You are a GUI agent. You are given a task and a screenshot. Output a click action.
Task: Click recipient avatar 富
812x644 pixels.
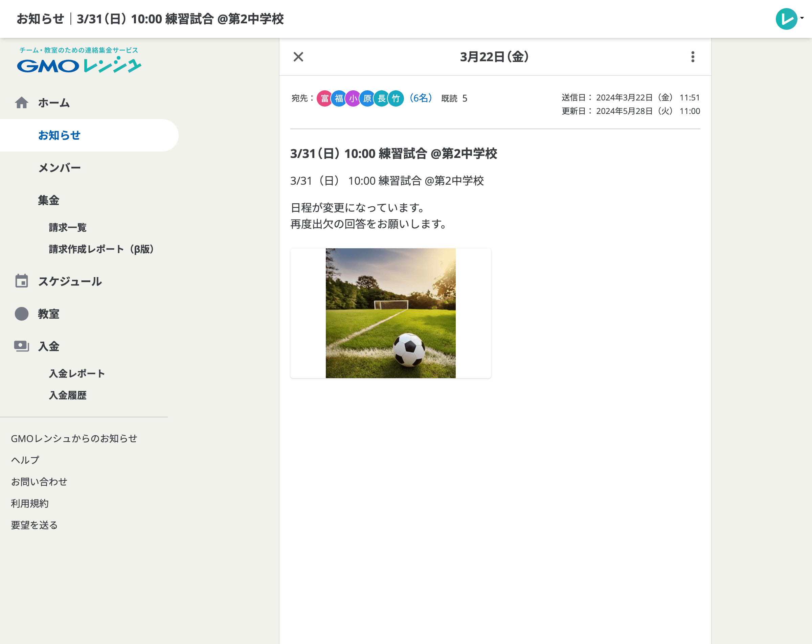pos(323,98)
